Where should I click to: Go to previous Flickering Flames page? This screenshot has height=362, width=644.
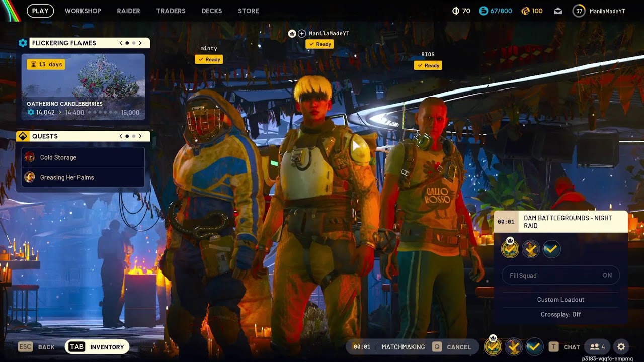pyautogui.click(x=121, y=43)
